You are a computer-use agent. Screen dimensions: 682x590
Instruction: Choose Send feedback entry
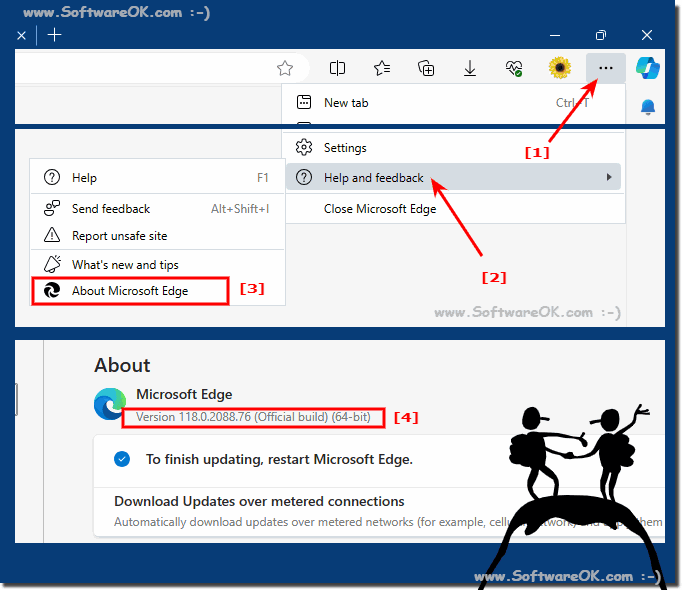click(x=157, y=209)
